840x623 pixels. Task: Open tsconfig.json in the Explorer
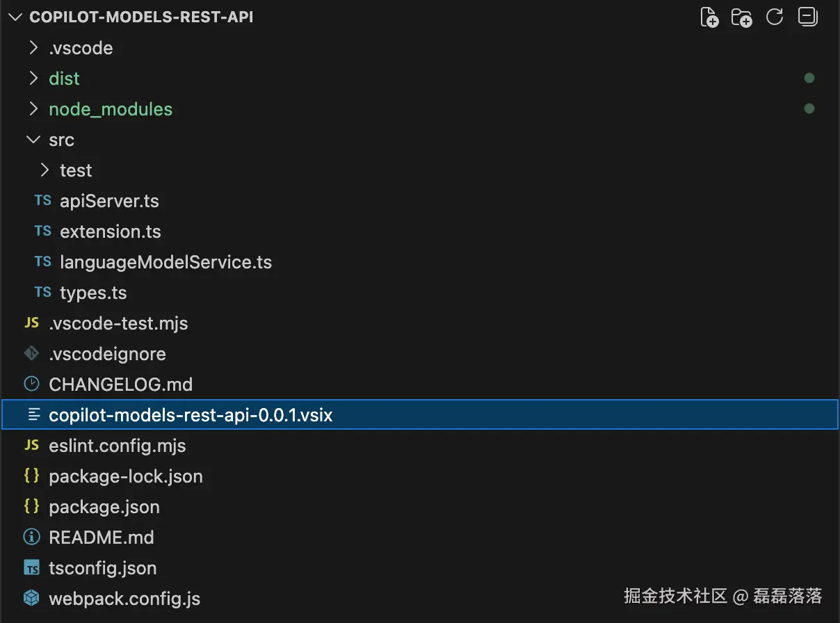[x=102, y=567]
